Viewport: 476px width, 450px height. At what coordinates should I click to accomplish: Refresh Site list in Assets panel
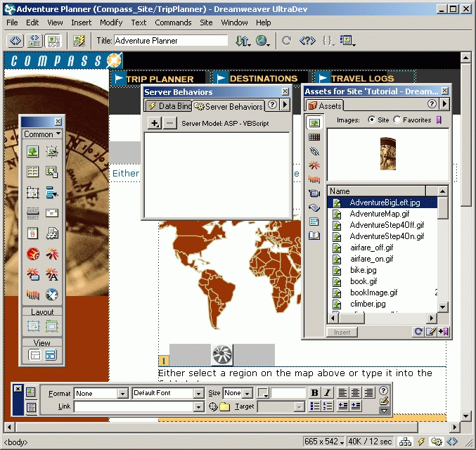click(418, 332)
